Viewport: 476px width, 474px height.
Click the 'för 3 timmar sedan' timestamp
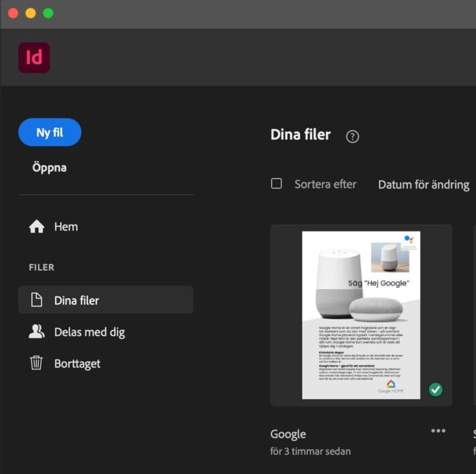(x=310, y=452)
